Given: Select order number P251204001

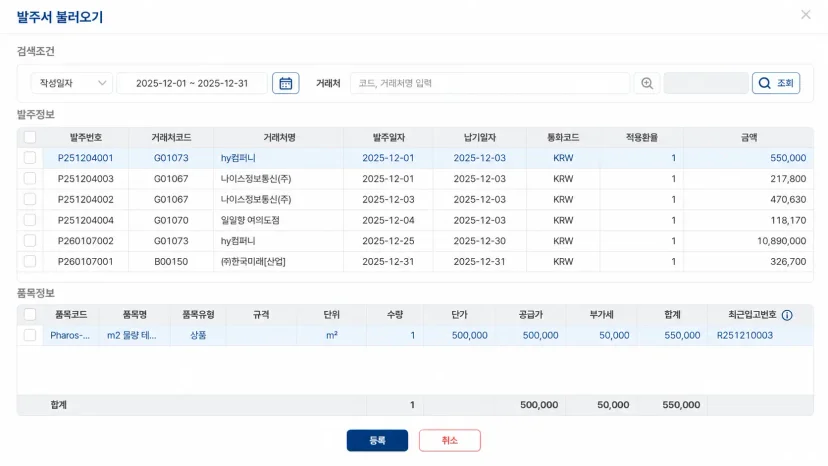Looking at the screenshot, I should tap(86, 158).
